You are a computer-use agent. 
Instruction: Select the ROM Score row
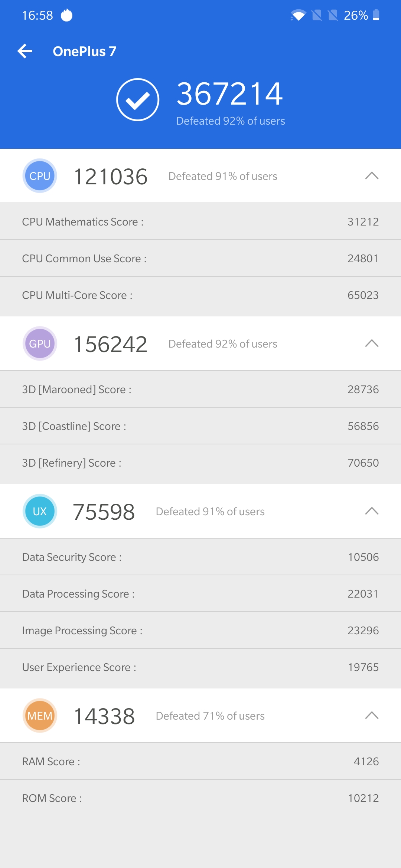[x=200, y=798]
